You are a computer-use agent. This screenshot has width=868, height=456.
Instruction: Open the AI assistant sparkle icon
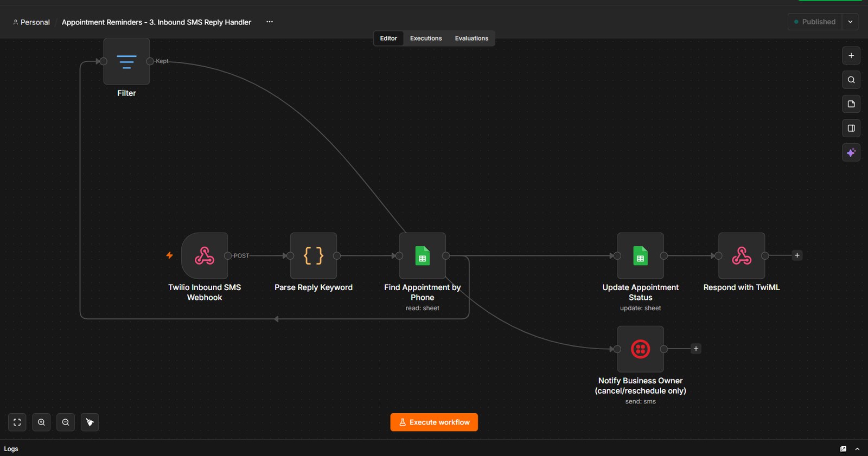[x=851, y=153]
